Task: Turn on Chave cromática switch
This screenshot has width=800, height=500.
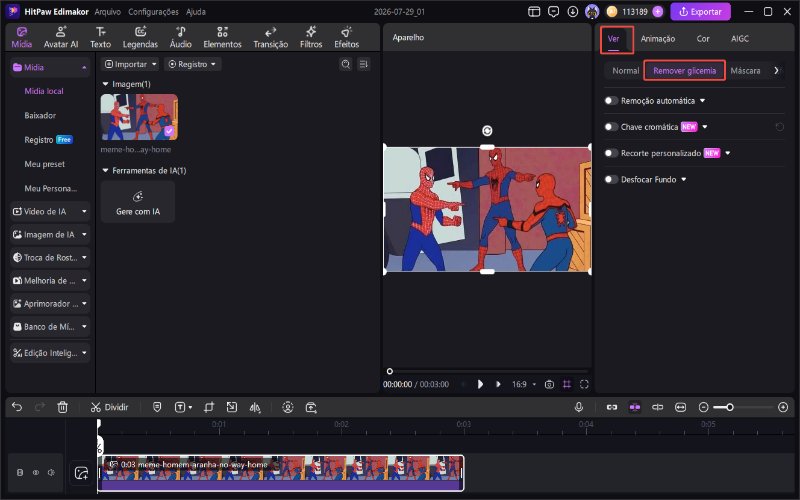Action: click(611, 127)
